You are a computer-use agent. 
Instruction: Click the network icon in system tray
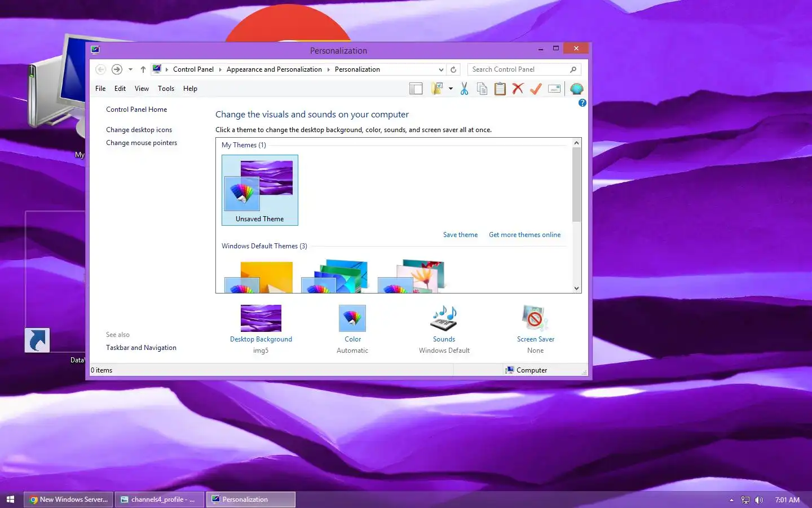745,500
